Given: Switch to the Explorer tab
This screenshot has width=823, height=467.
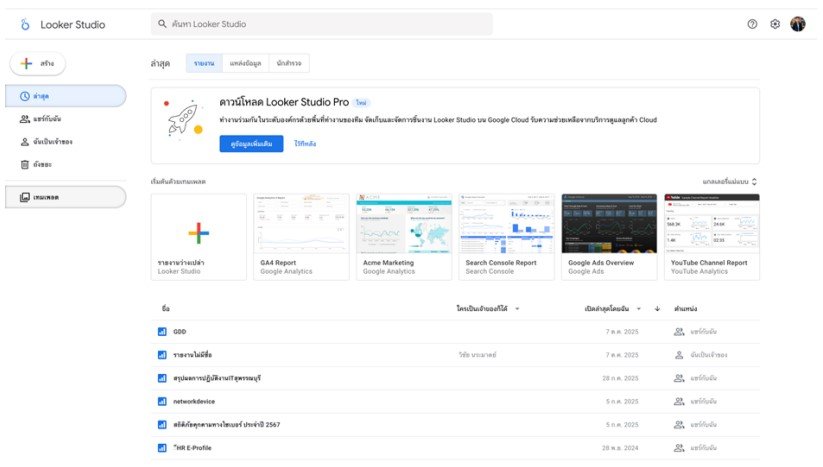Looking at the screenshot, I should pos(289,64).
